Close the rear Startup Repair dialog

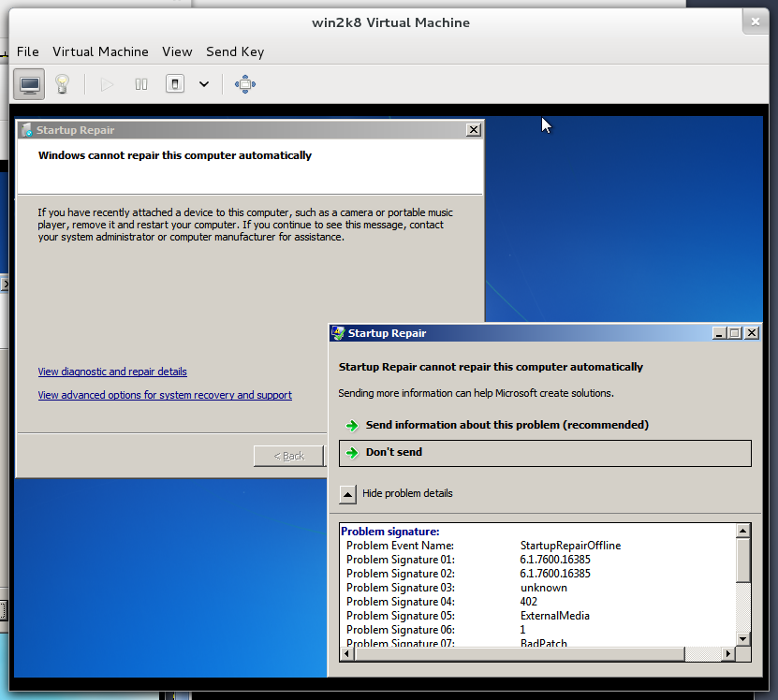(473, 130)
